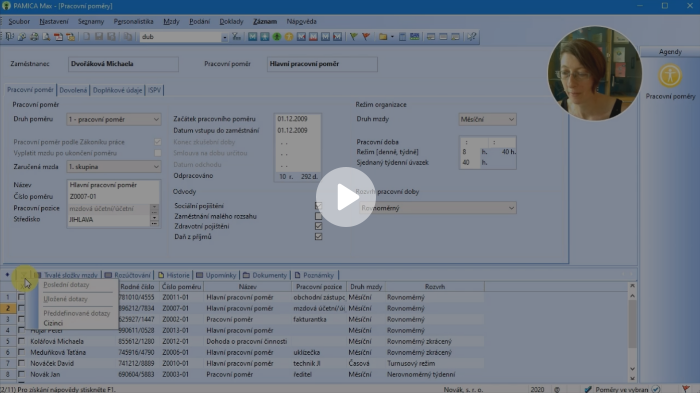Toggle Vyplatit mzdu po ukončení poměru checkbox

pyautogui.click(x=158, y=153)
